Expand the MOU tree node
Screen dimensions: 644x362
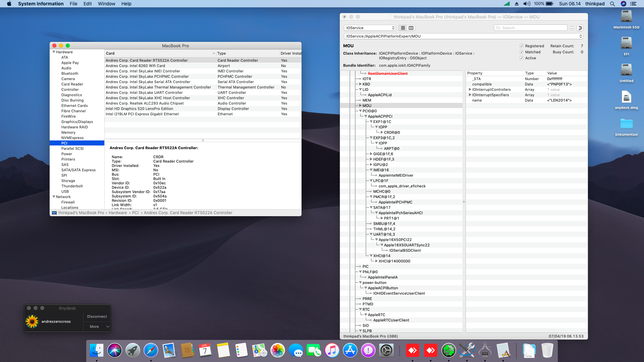tap(361, 106)
